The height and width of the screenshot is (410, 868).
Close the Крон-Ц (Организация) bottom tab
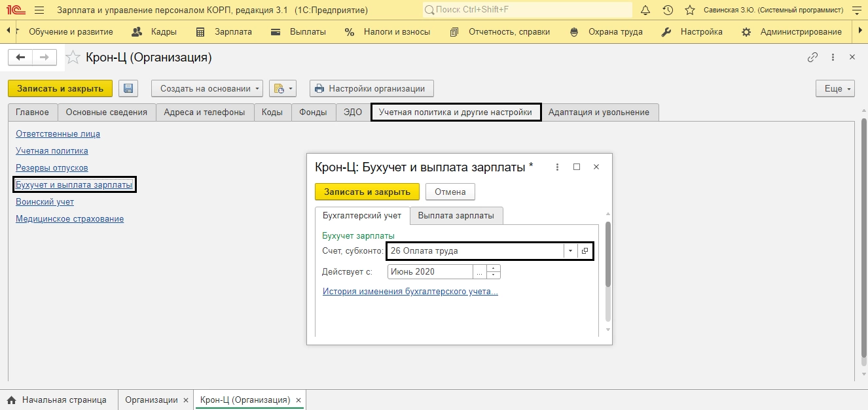click(298, 400)
